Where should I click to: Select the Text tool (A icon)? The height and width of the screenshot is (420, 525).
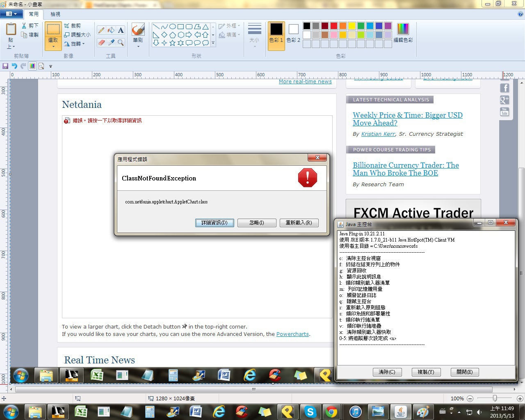pos(121,30)
